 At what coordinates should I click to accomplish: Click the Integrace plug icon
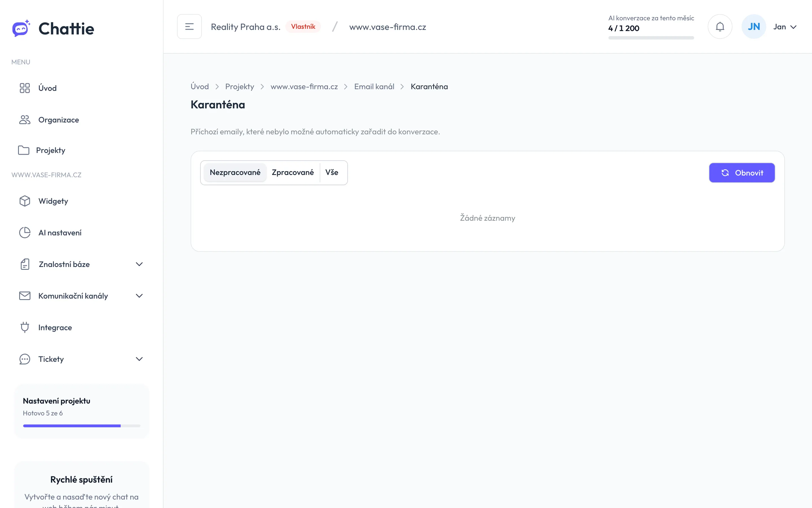pos(25,327)
